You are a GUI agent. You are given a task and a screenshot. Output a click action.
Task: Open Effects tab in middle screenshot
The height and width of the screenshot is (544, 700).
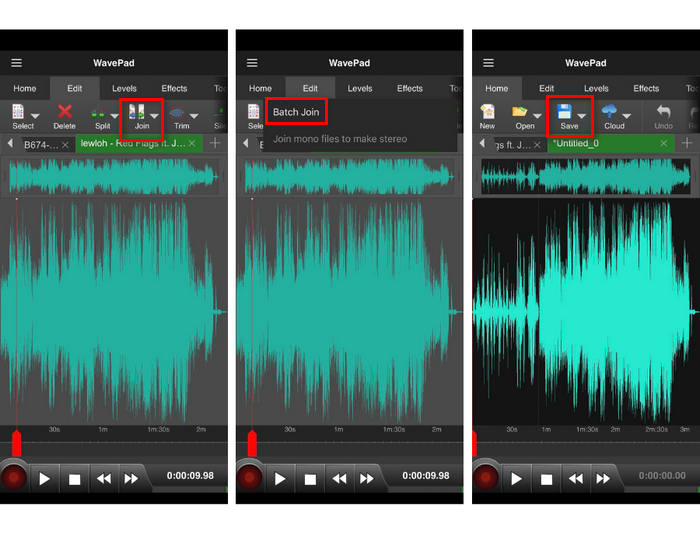[410, 88]
